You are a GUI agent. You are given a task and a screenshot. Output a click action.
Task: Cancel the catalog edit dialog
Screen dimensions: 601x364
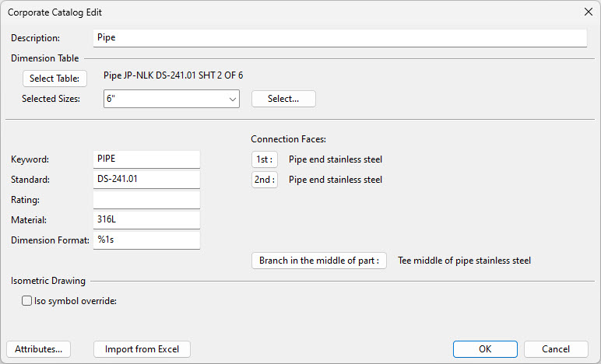point(556,349)
